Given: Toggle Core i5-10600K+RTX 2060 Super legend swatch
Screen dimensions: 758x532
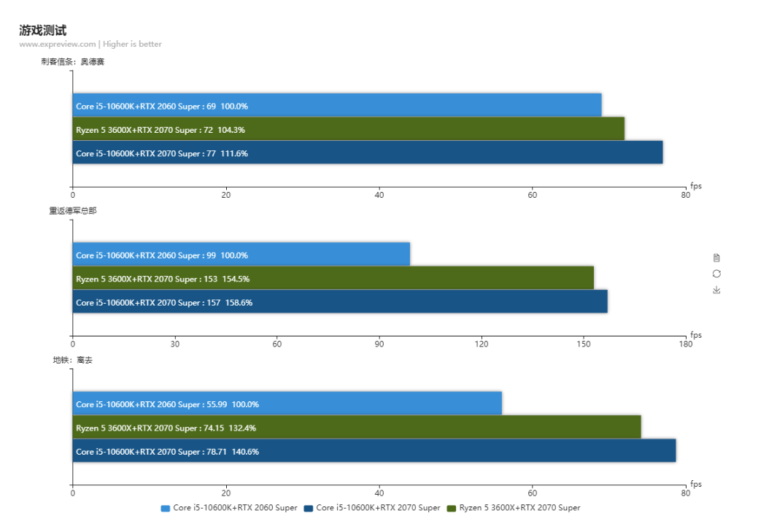Looking at the screenshot, I should tap(166, 509).
